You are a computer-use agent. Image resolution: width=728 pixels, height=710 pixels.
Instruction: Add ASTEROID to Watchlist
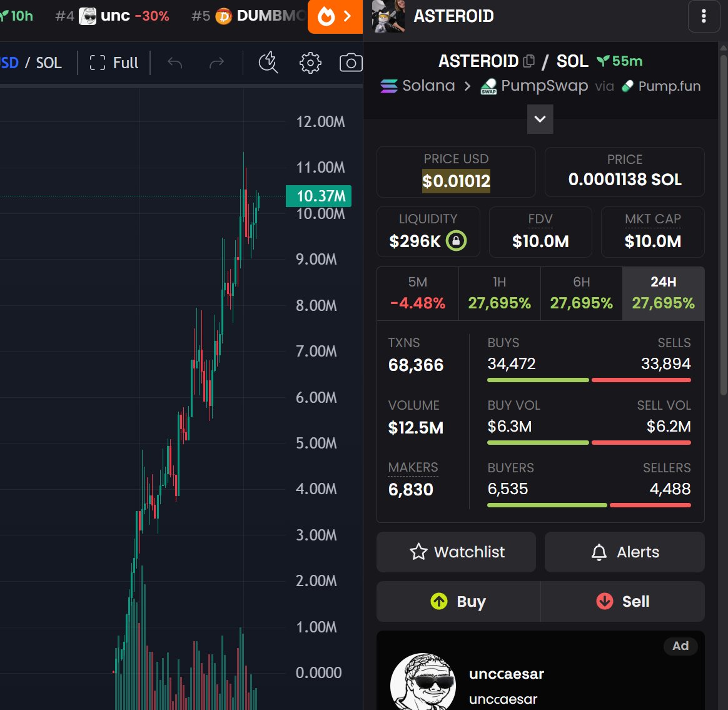(456, 552)
